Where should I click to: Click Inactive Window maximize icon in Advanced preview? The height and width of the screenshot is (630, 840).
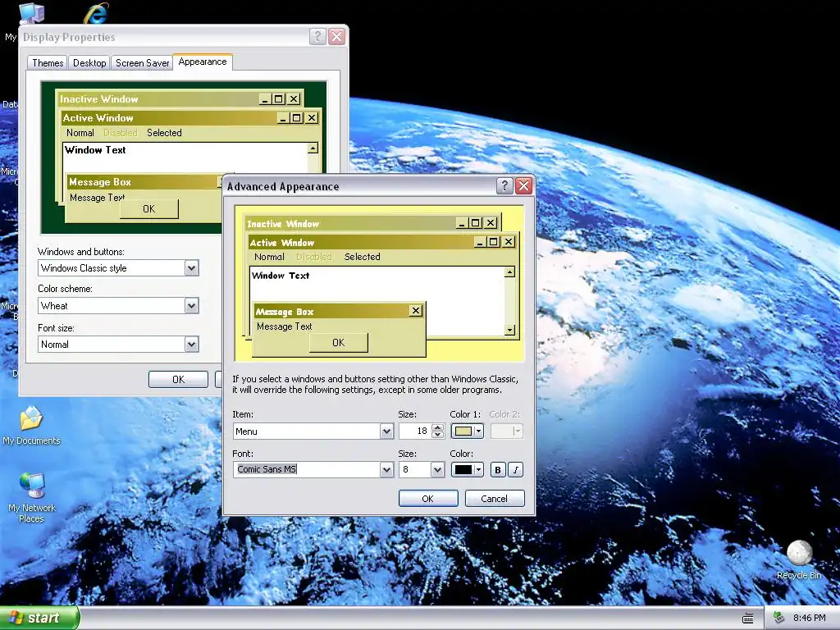475,223
